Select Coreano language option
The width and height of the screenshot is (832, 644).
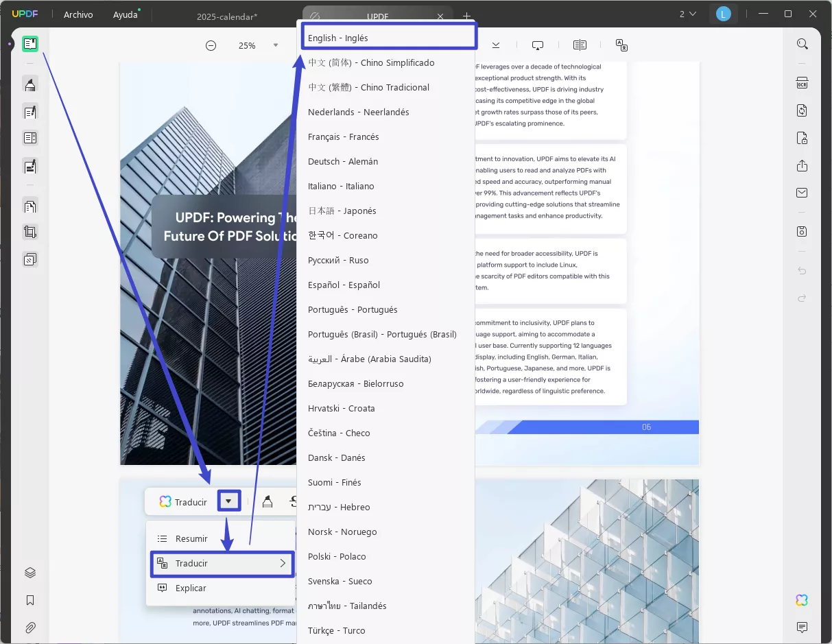(385, 235)
